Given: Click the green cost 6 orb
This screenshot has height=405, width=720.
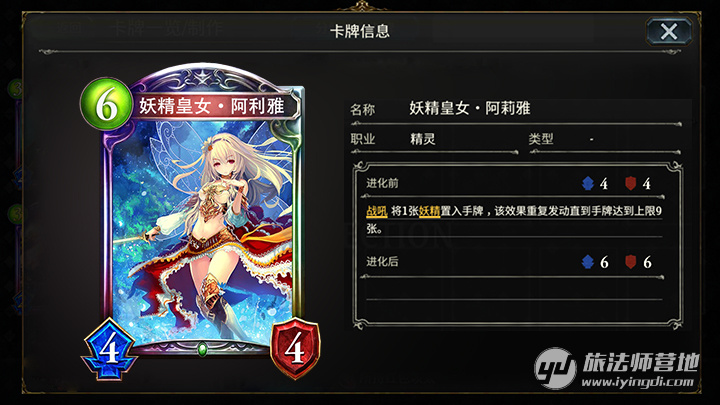Looking at the screenshot, I should point(107,105).
